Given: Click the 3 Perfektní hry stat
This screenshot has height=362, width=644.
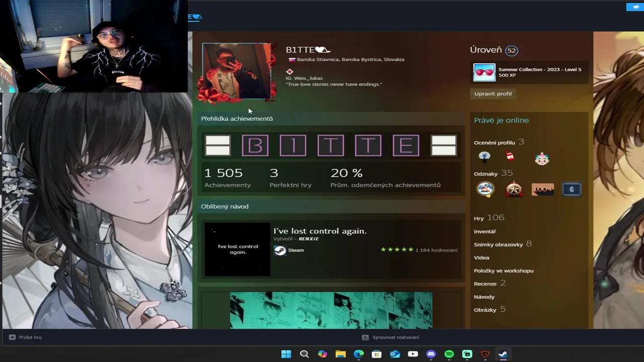Looking at the screenshot, I should coord(290,178).
